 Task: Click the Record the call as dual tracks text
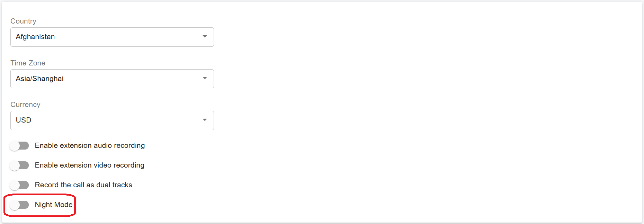coord(83,185)
